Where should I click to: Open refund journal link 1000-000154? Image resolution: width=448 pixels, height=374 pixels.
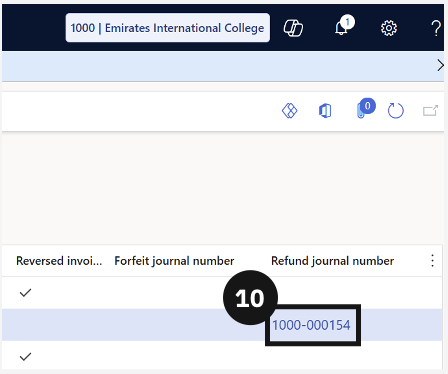311,325
